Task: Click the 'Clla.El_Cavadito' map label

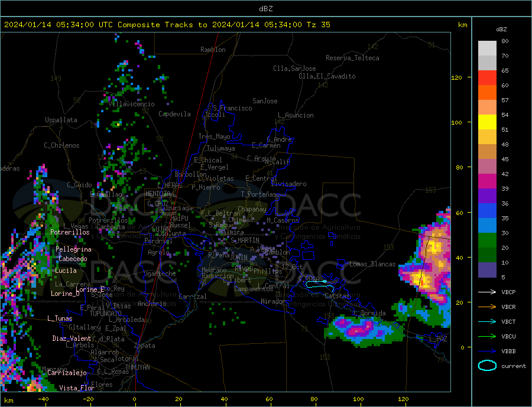Action: 327,76
